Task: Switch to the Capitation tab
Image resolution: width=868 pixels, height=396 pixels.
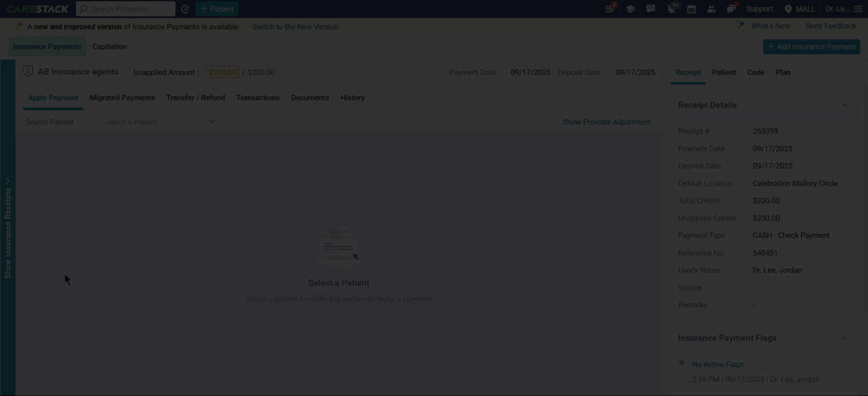Action: pyautogui.click(x=110, y=47)
